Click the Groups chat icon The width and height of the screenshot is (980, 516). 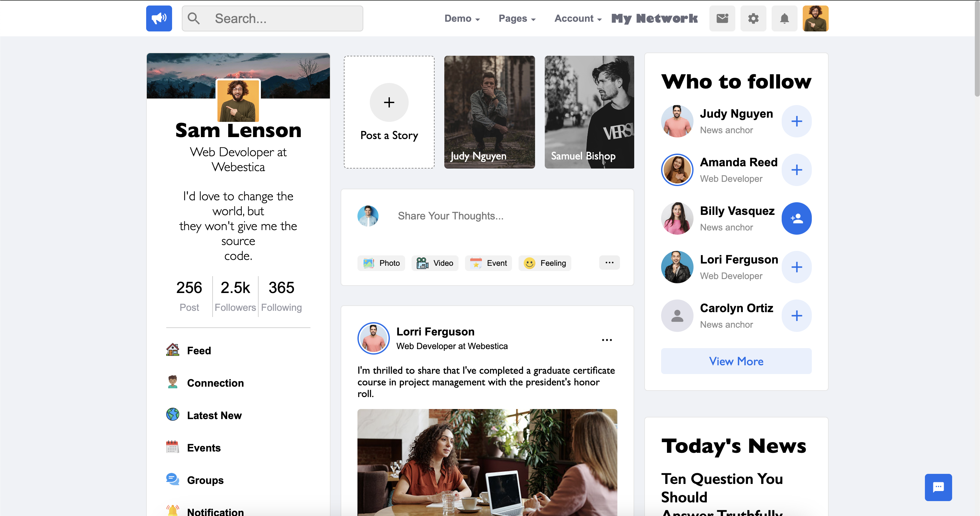(173, 479)
